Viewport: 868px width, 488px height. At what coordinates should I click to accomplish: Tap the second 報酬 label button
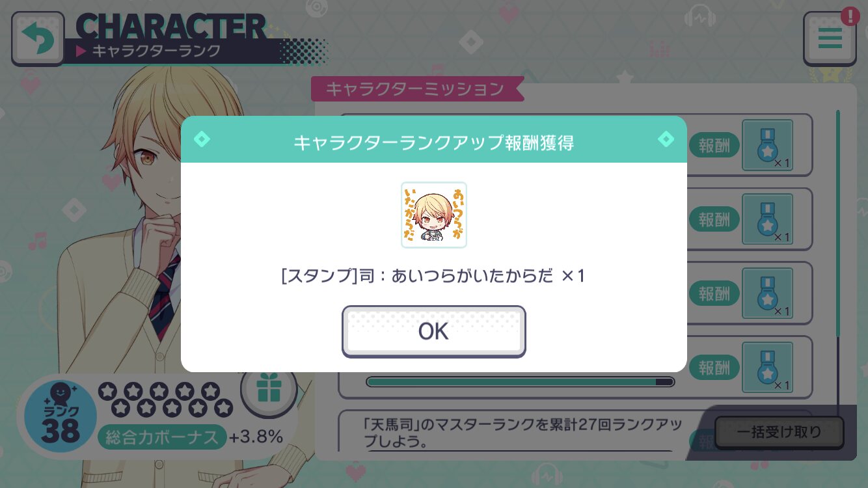(x=714, y=219)
